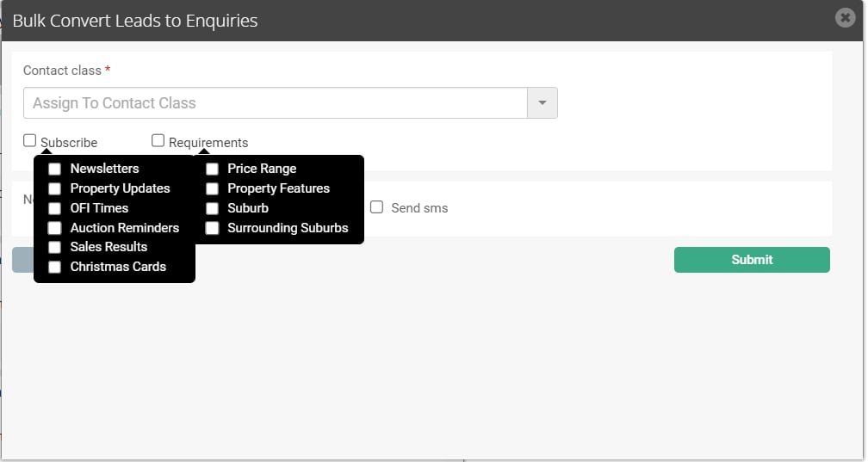Enable Auction Reminders subscription
Screen dimensions: 868x462
(54, 228)
